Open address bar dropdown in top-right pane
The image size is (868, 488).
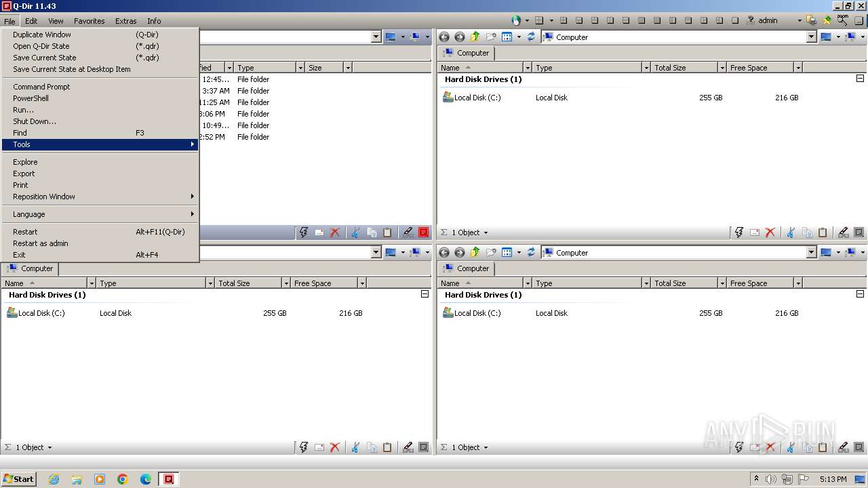(x=811, y=37)
